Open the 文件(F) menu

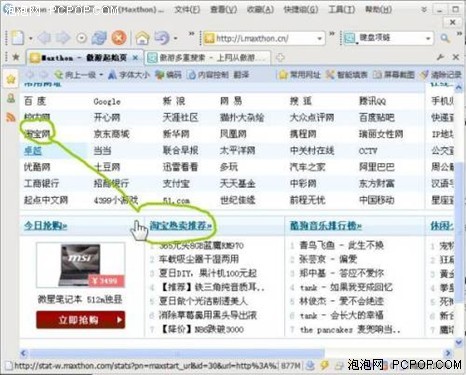[x=187, y=10]
